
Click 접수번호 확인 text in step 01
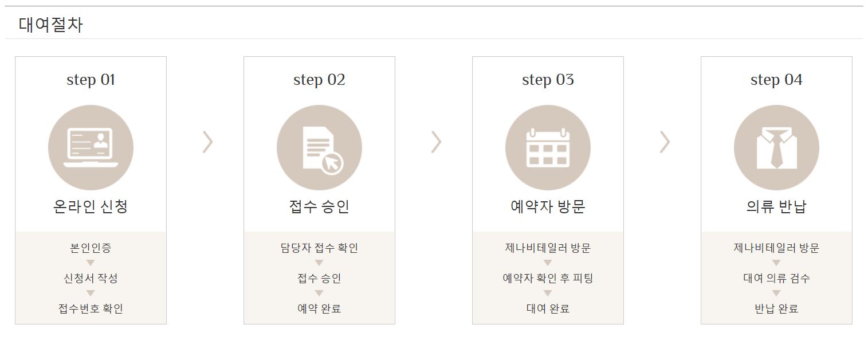tap(91, 308)
